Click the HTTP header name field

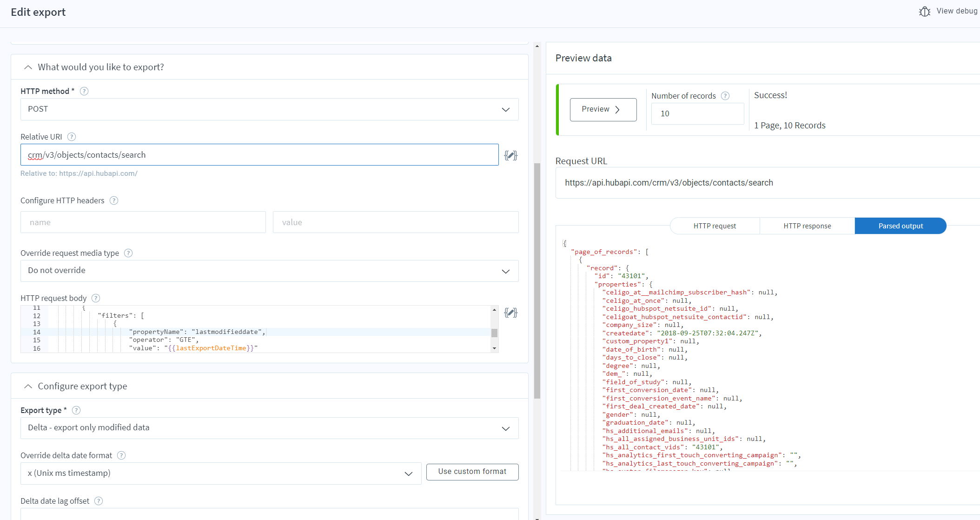[143, 222]
